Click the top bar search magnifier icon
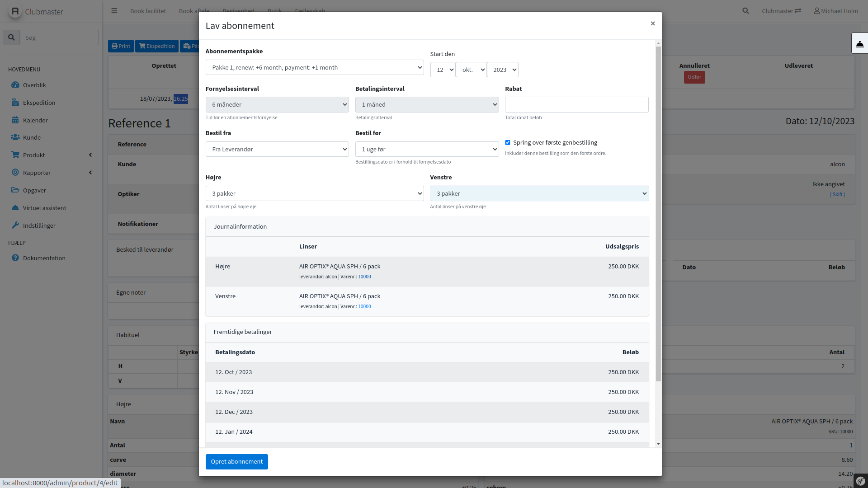 [745, 11]
